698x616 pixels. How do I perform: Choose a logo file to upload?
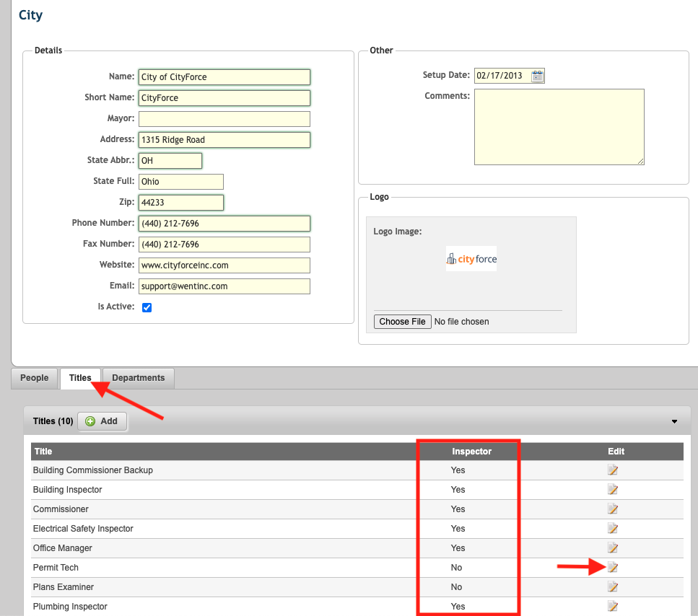403,322
